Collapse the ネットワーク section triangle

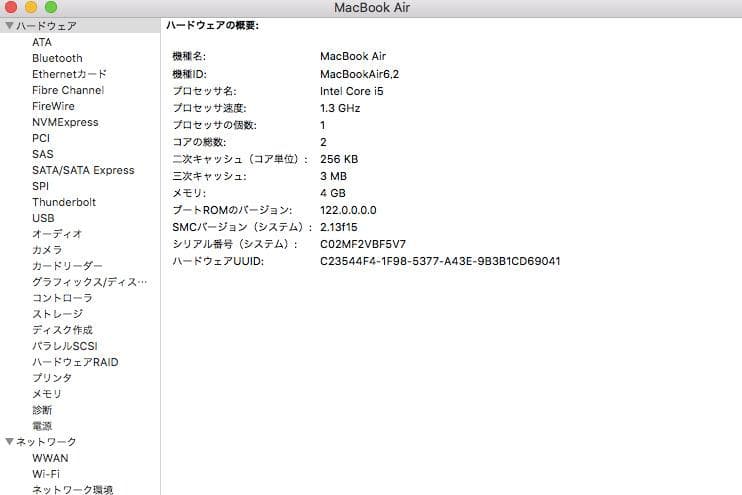9,442
